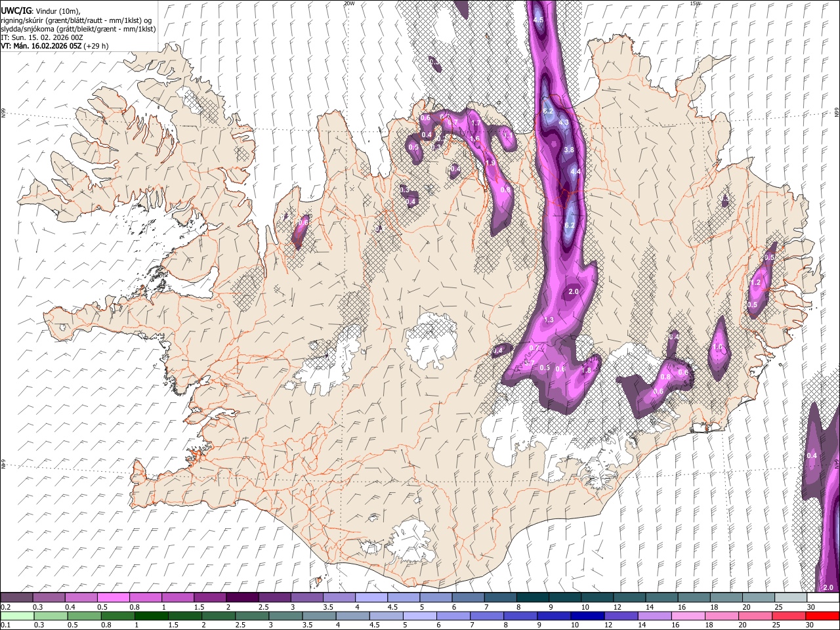This screenshot has height=630, width=840.
Task: Select the bottom-row dark blue swatch at 10
Action: pos(587,616)
